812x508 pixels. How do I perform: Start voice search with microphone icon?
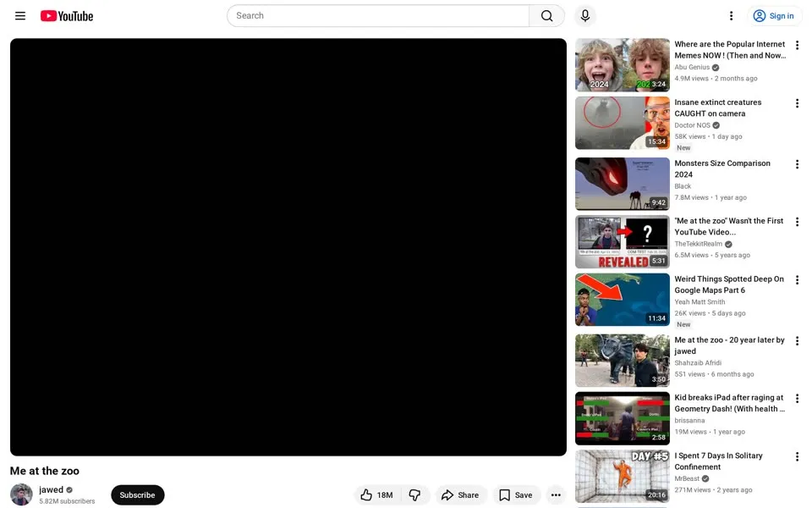coord(585,15)
